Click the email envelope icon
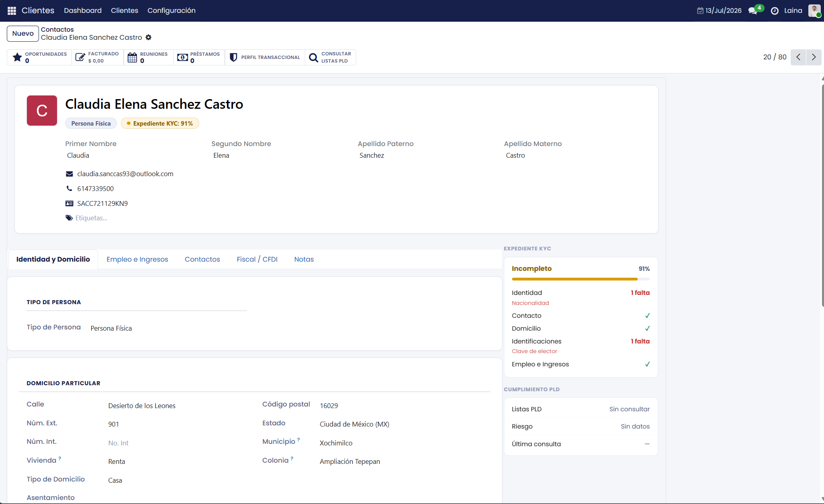 coord(69,174)
